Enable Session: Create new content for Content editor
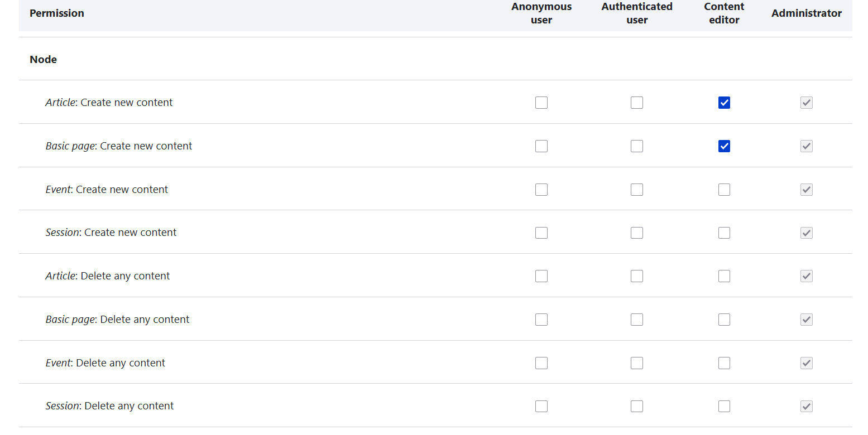Viewport: 868px width, 435px height. click(x=724, y=233)
